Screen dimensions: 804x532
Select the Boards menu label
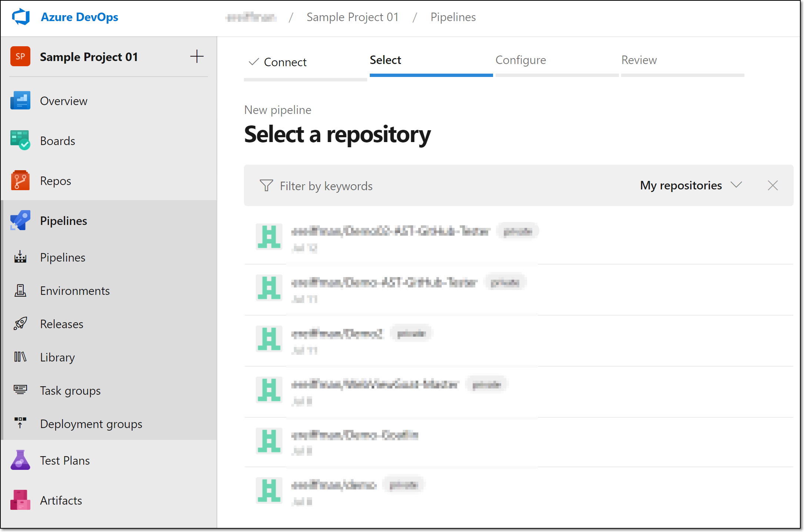point(58,141)
